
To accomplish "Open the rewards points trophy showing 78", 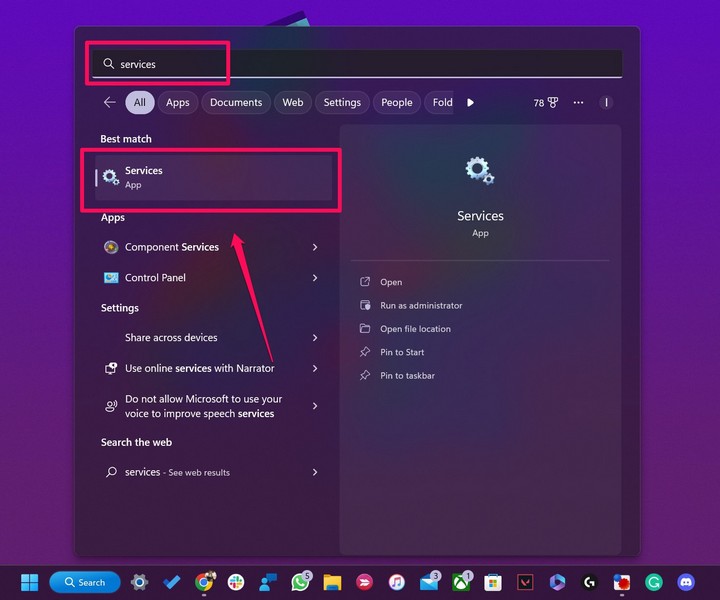I will 546,102.
